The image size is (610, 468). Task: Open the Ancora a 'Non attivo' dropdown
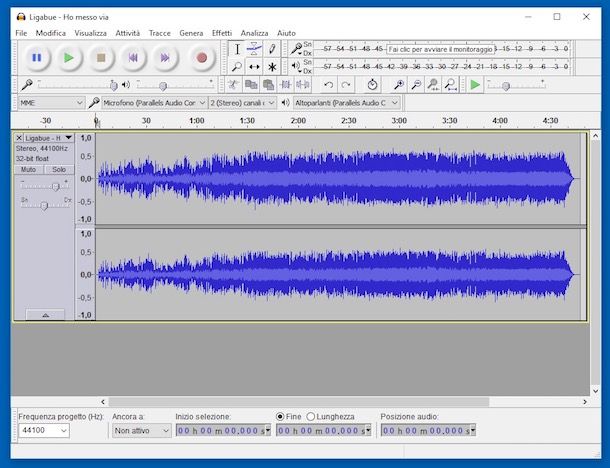point(141,431)
